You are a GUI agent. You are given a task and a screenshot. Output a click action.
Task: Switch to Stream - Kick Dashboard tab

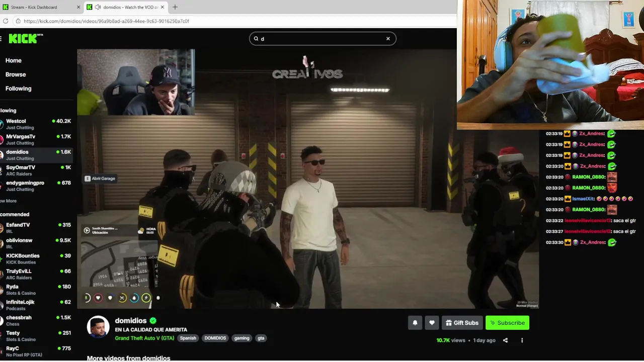coord(42,7)
